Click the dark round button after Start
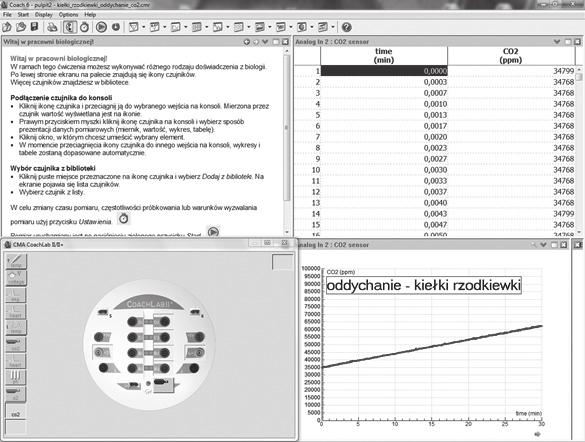 (x=116, y=27)
